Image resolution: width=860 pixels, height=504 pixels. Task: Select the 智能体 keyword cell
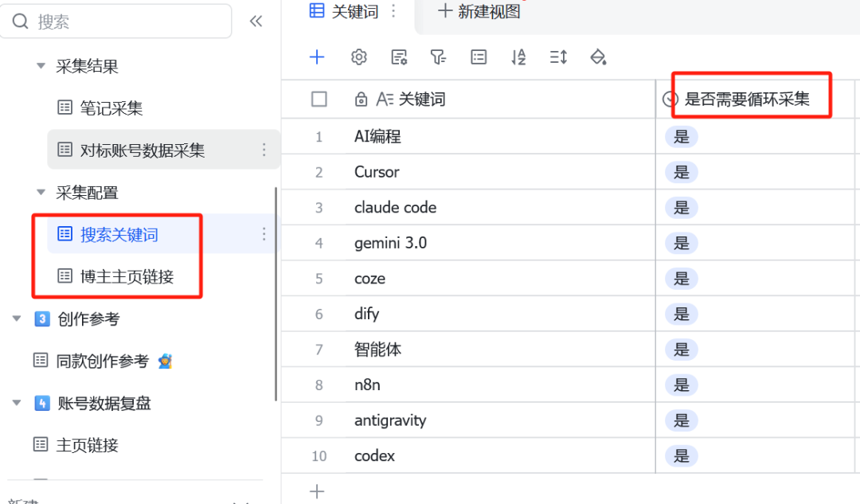coord(500,350)
